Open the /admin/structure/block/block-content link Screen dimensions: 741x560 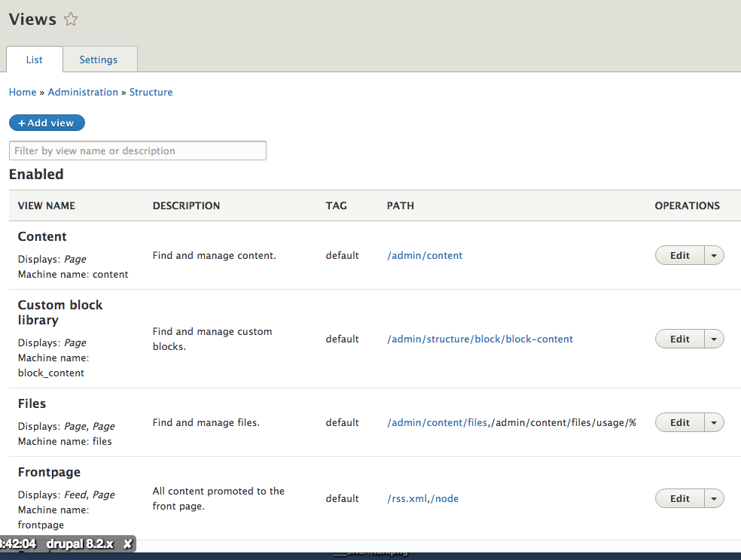480,339
